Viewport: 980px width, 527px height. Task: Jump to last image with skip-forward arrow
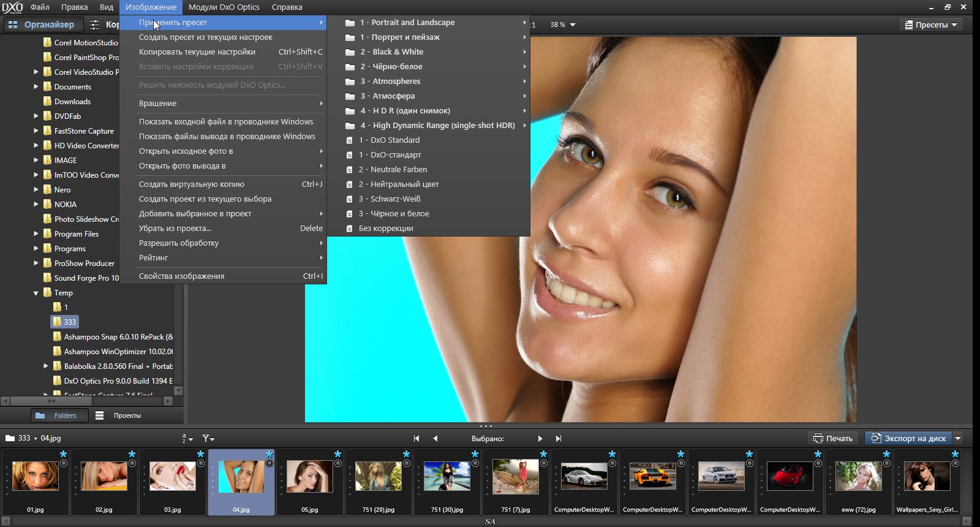pyautogui.click(x=559, y=439)
